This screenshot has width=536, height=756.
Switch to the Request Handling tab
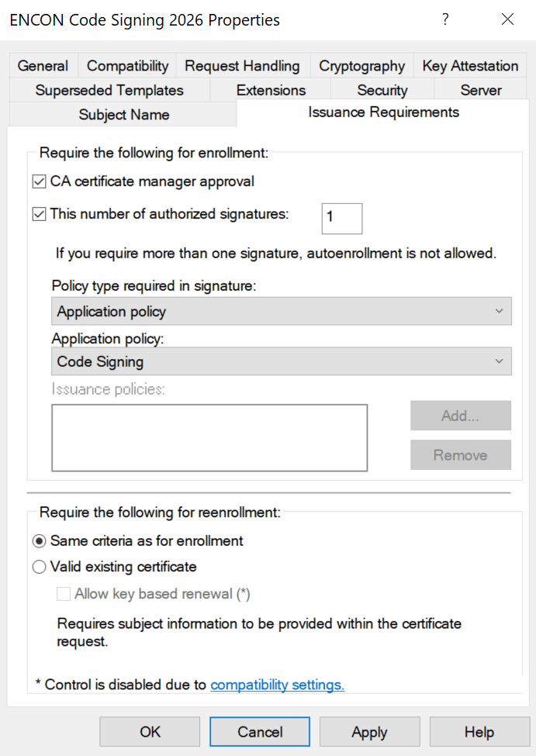pos(243,66)
